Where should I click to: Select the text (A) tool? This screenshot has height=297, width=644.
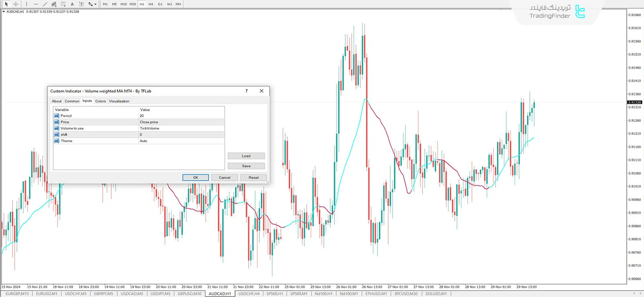click(72, 4)
